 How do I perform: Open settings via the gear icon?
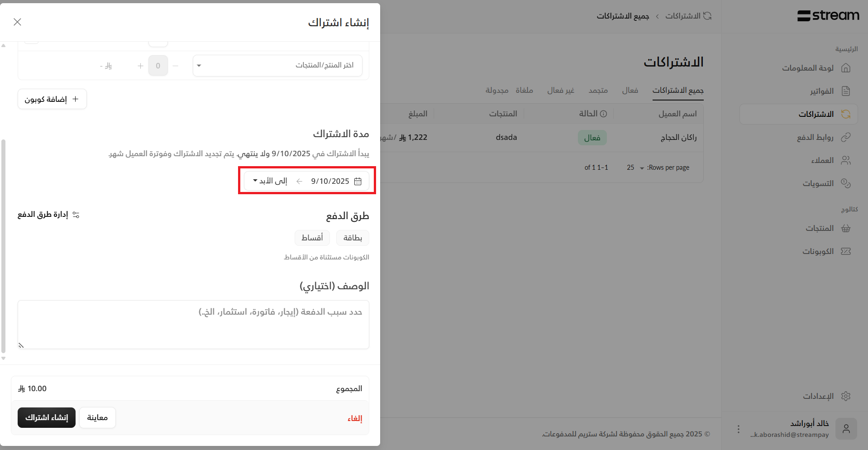[845, 396]
